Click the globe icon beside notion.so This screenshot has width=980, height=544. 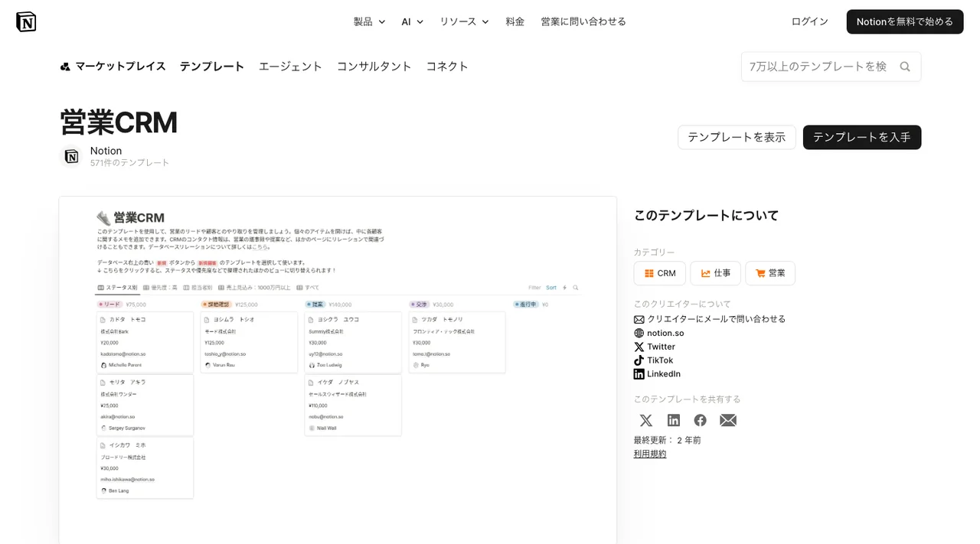point(639,333)
